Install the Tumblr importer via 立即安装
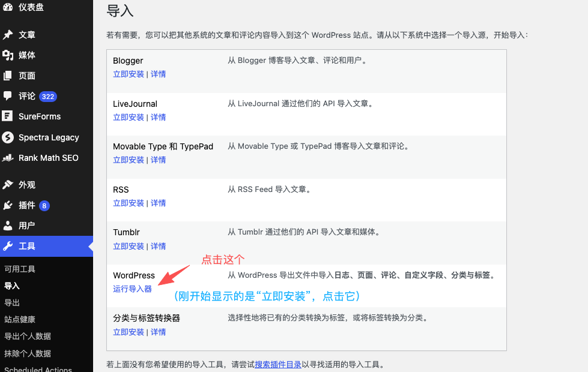Viewport: 588px width, 372px height. point(129,246)
